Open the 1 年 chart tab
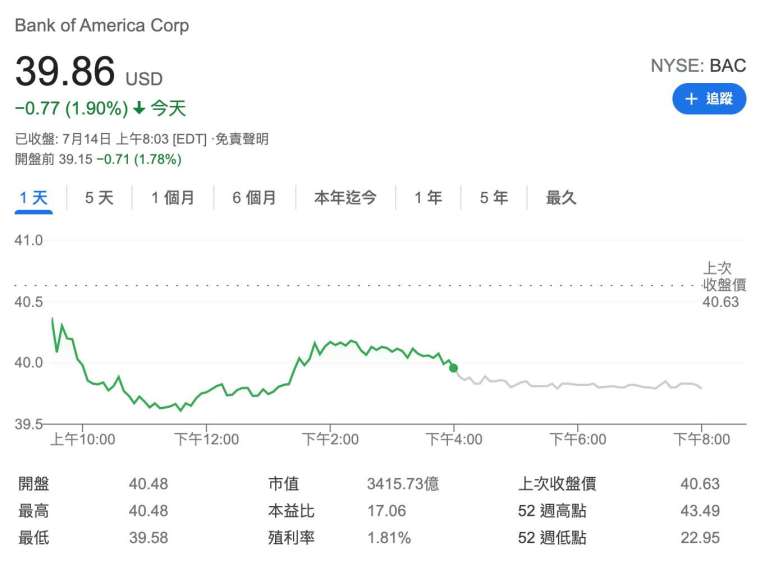 coord(428,198)
